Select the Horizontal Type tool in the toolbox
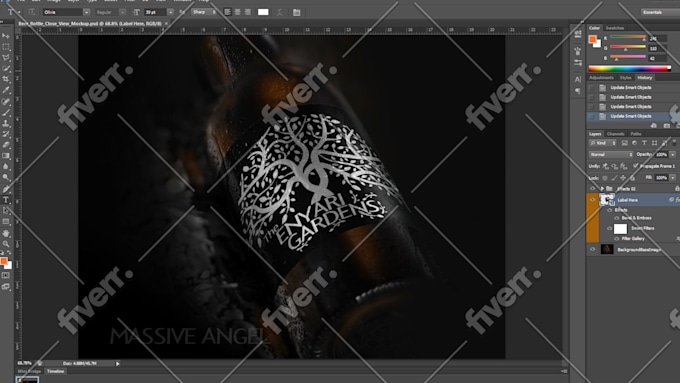The image size is (680, 383). [6, 200]
